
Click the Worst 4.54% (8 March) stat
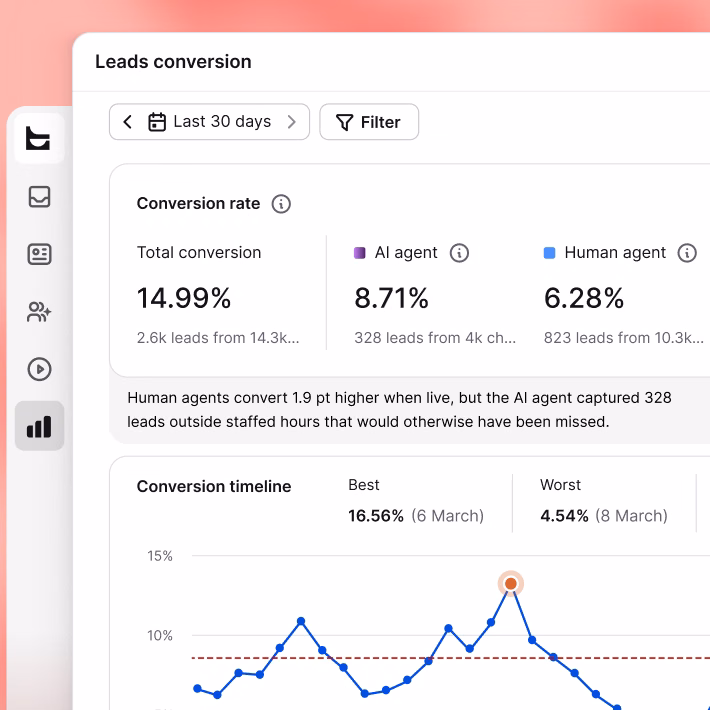(x=604, y=501)
